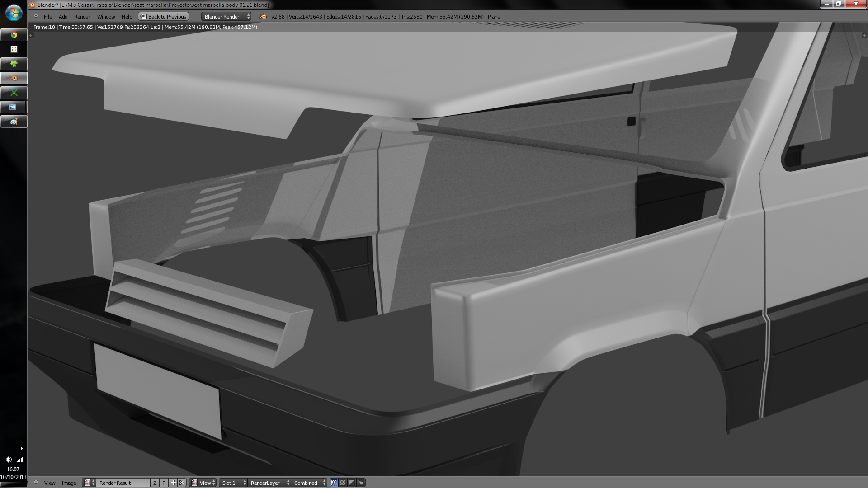Viewport: 868px width, 488px height.
Task: Click the Blender icon in taskbar
Action: click(x=14, y=78)
